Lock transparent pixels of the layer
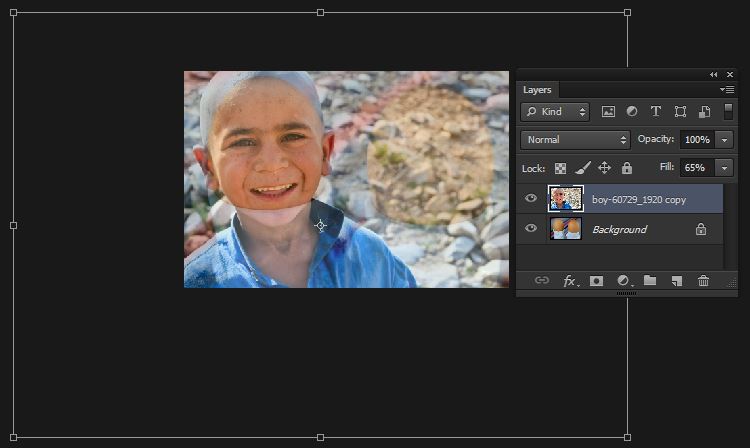Image resolution: width=750 pixels, height=448 pixels. (x=560, y=168)
